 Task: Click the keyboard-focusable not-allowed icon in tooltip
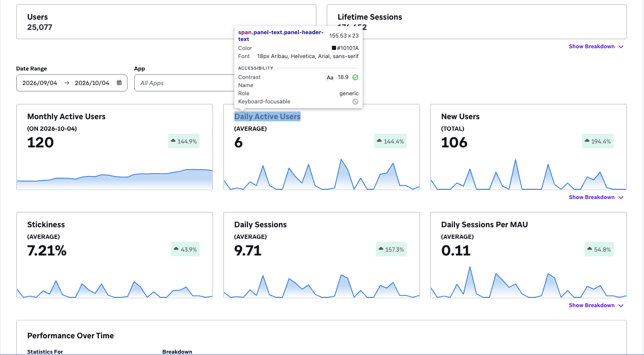[x=355, y=102]
